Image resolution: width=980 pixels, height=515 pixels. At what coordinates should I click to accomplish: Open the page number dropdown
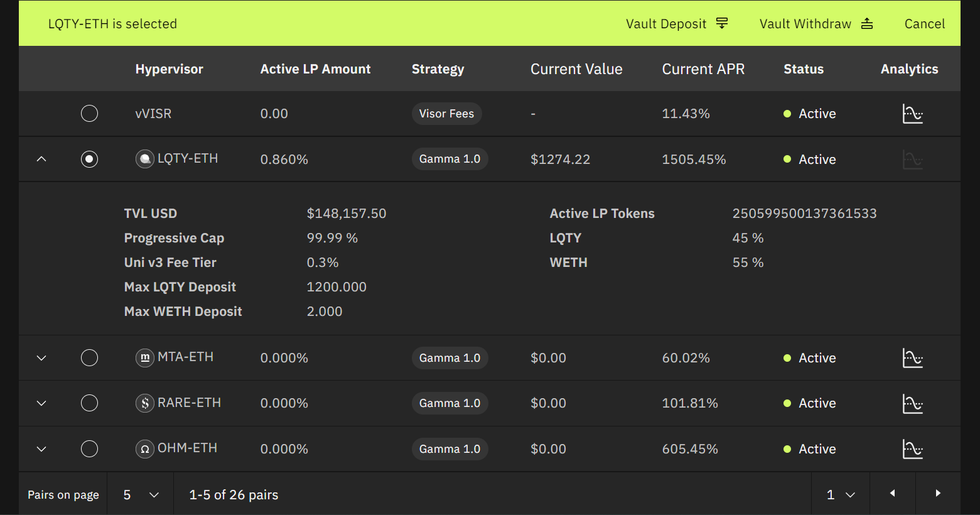click(841, 495)
